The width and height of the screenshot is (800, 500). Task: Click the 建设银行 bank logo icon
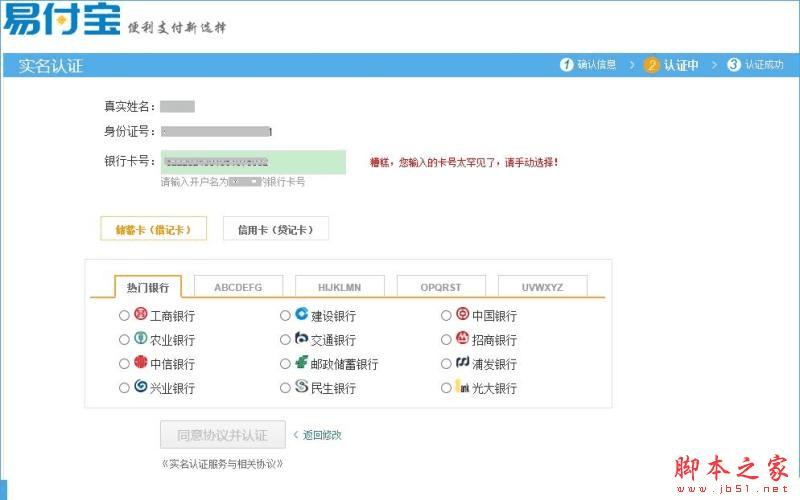[301, 315]
